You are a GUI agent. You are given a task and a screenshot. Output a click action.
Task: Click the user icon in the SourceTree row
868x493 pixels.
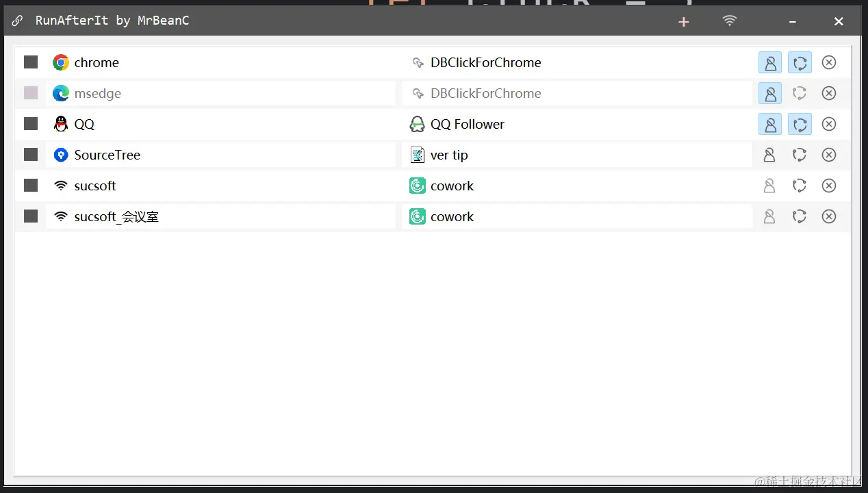coord(770,155)
